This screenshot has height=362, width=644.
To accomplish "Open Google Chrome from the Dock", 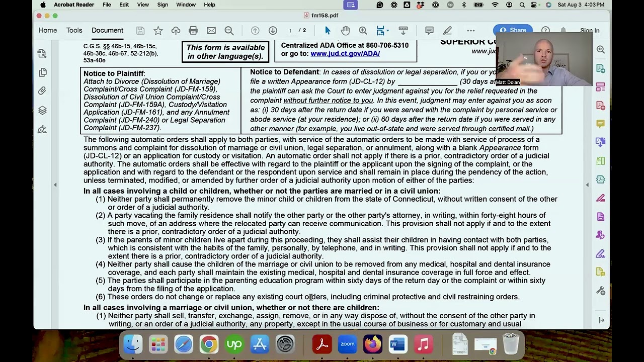I will pos(209,344).
